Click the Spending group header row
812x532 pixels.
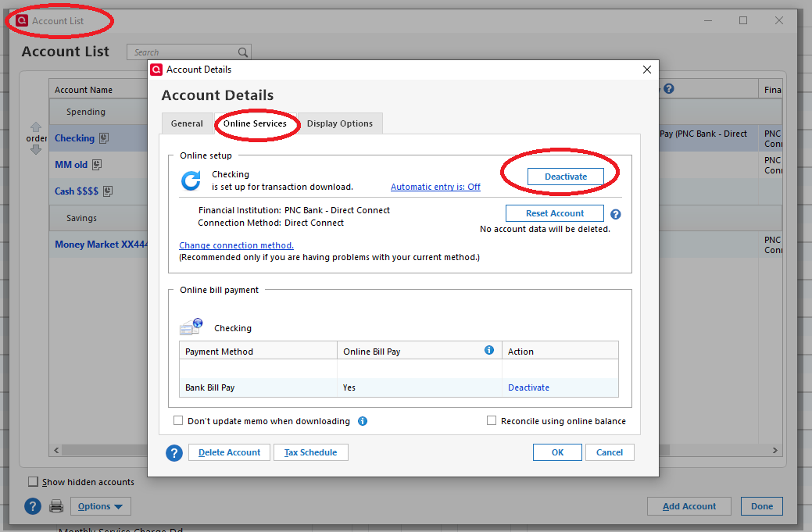click(x=98, y=111)
